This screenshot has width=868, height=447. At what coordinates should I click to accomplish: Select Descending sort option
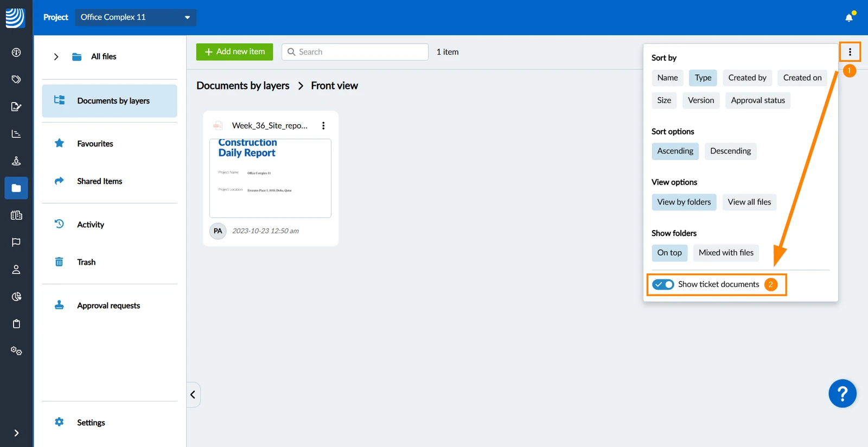[730, 151]
